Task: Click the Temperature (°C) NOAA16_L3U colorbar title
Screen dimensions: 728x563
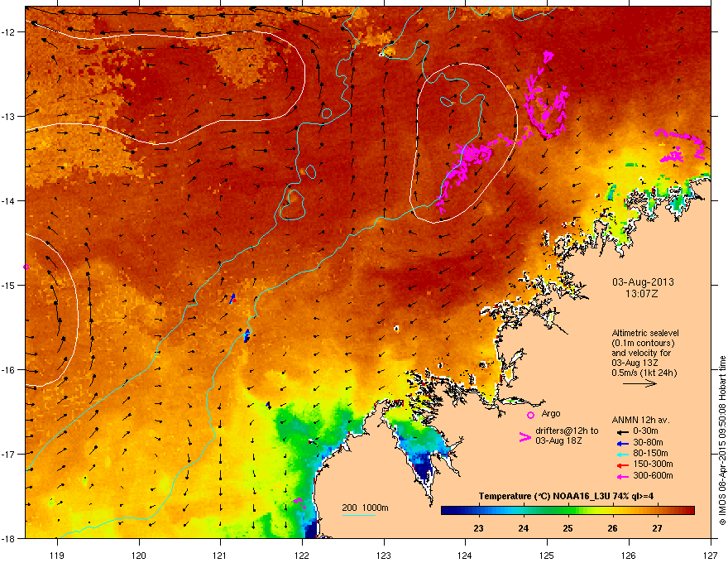Action: point(566,496)
